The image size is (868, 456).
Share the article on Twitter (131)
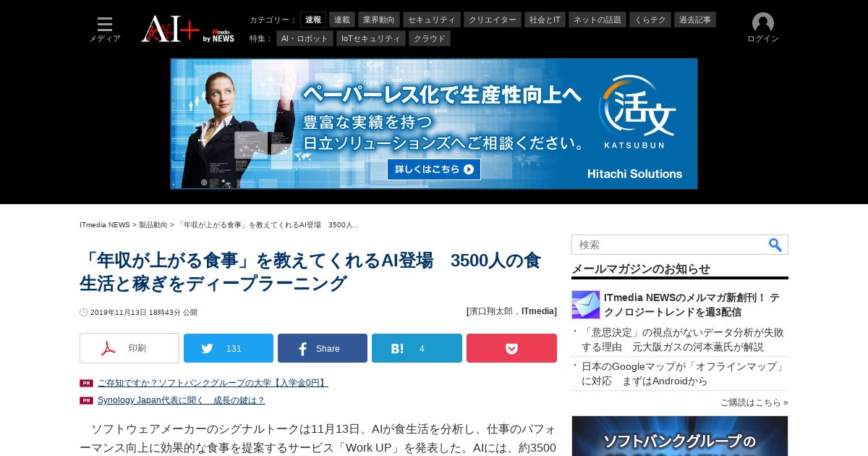[x=229, y=348]
